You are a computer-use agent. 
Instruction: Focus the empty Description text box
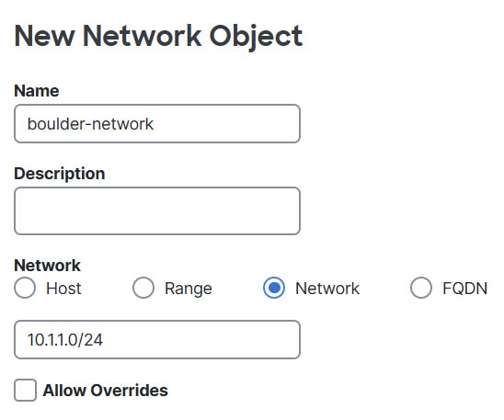[x=157, y=211]
